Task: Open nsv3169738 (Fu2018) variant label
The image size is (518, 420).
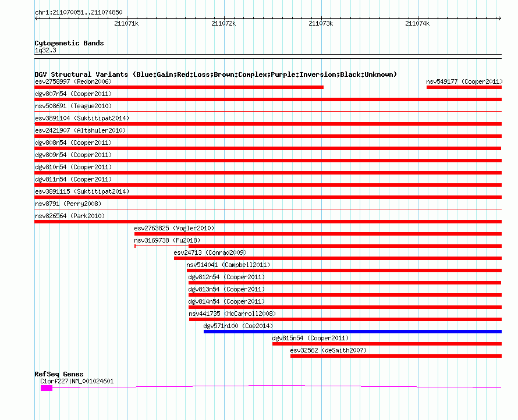Action: coord(167,240)
